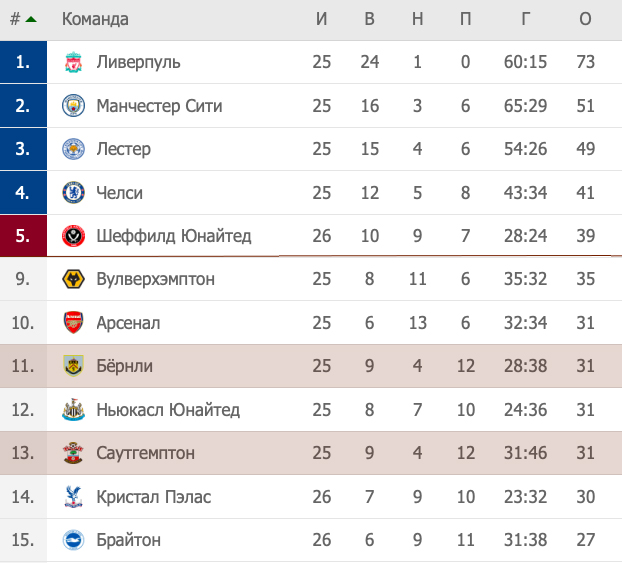The width and height of the screenshot is (622, 563).
Task: Click the Chelsea lion crest
Action: click(73, 192)
